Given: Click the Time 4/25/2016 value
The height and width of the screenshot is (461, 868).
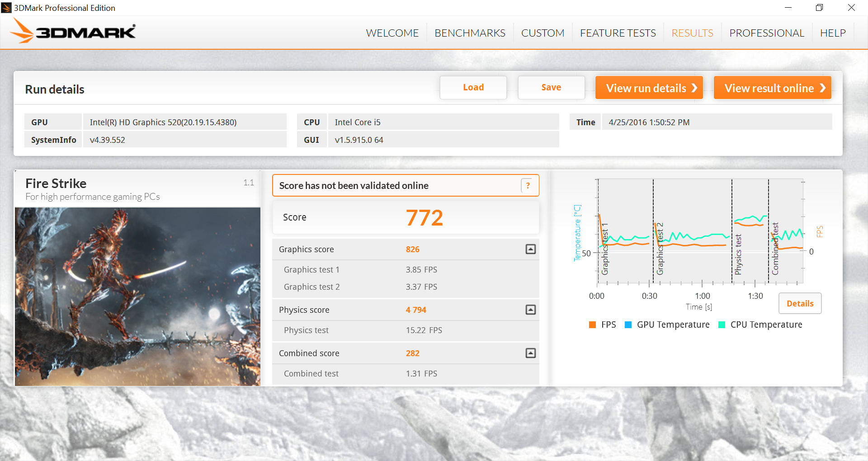Looking at the screenshot, I should click(x=717, y=122).
